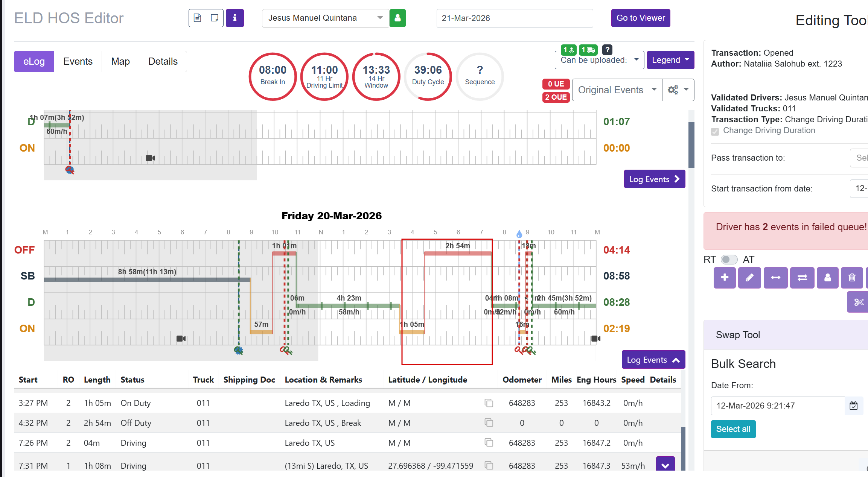Click the horizontal double-arrow shift tool
This screenshot has height=477, width=868.
click(775, 278)
